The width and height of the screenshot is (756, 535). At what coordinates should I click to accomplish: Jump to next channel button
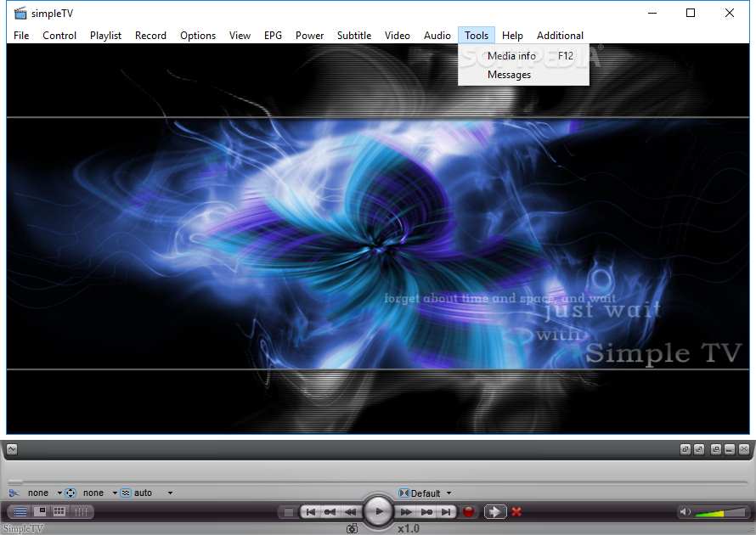(447, 512)
